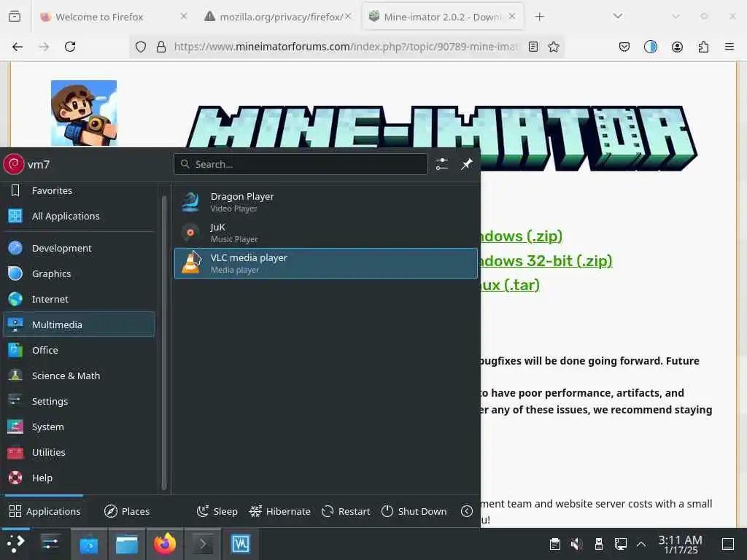This screenshot has height=560, width=747.
Task: Open Save to Pocket button
Action: [x=624, y=47]
